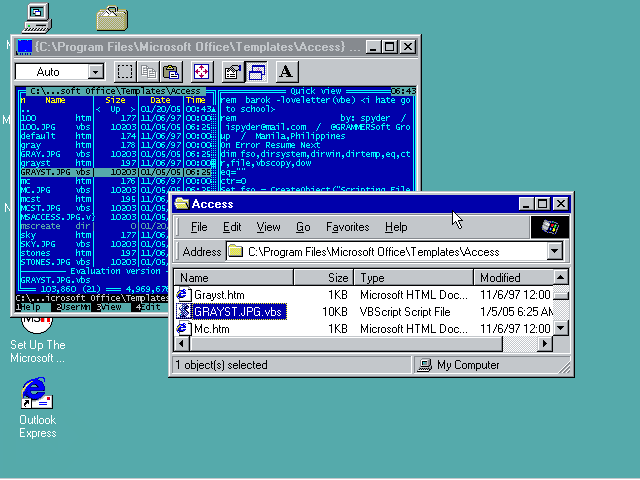Click '1 object(s) selected' status text
Image resolution: width=640 pixels, height=480 pixels.
point(222,365)
